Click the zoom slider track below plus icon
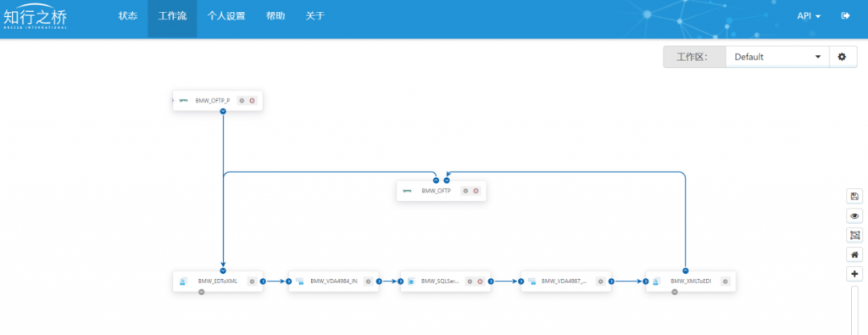 coord(854,310)
